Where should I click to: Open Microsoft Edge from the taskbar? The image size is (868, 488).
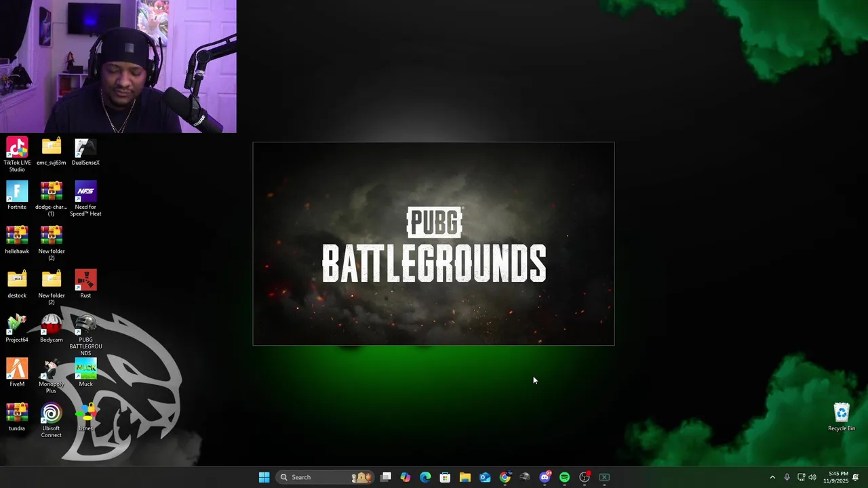pos(425,477)
